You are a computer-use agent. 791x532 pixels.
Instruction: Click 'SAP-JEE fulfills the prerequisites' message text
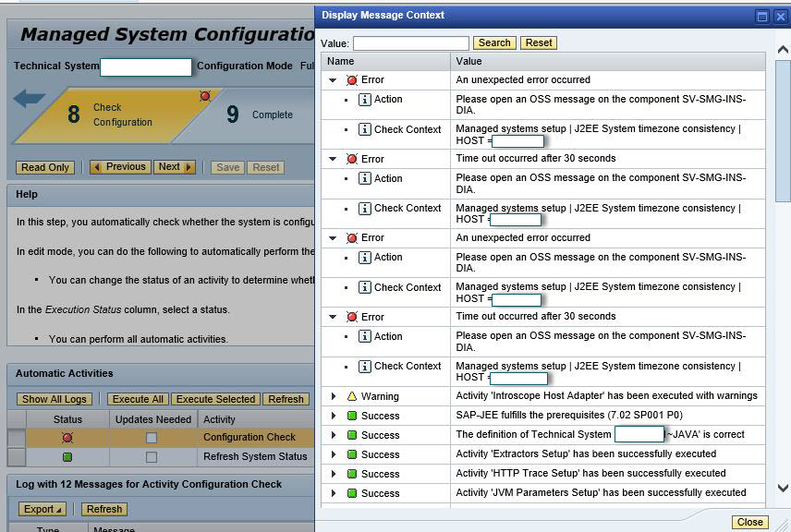(569, 415)
